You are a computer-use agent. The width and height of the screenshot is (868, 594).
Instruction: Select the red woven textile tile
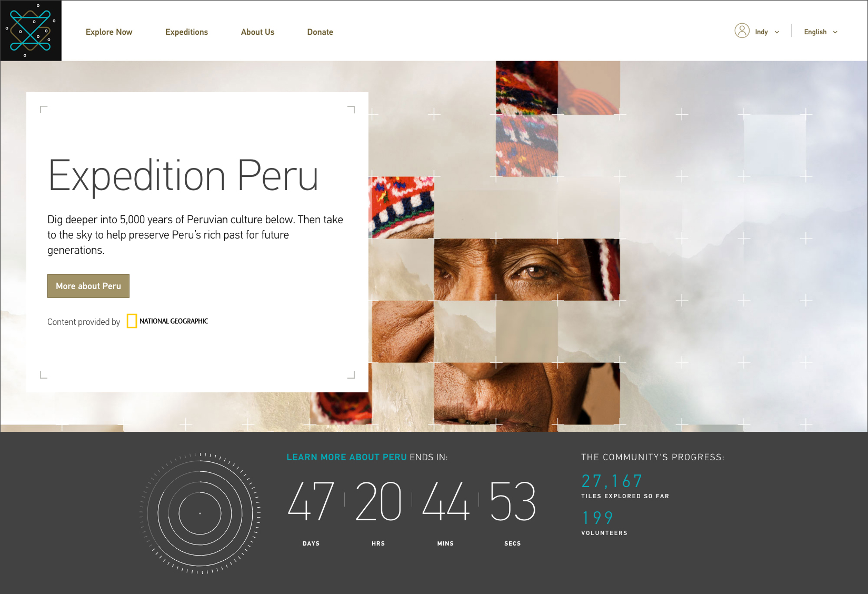click(527, 88)
